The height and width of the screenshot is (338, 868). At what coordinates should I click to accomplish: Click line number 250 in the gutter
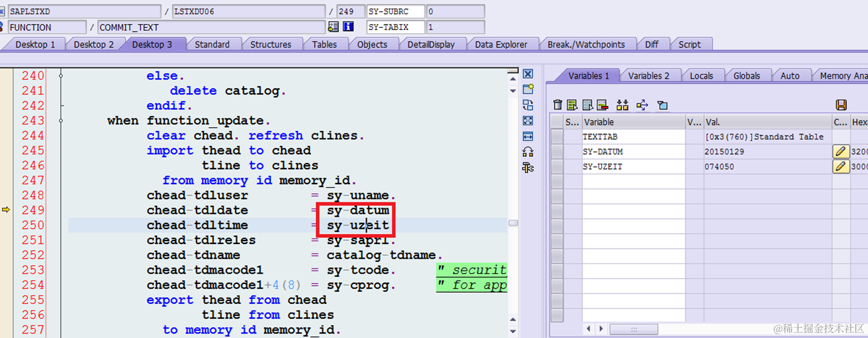pos(33,225)
